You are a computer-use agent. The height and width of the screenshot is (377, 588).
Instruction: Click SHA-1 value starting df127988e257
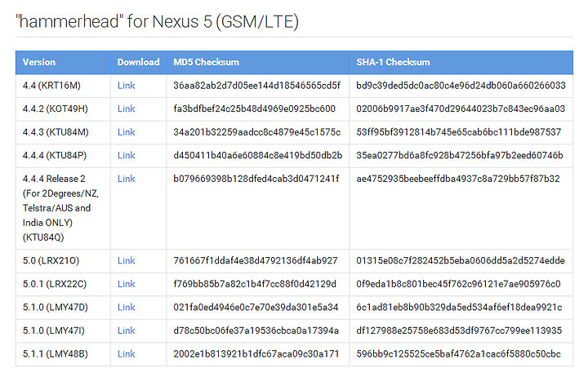click(459, 330)
